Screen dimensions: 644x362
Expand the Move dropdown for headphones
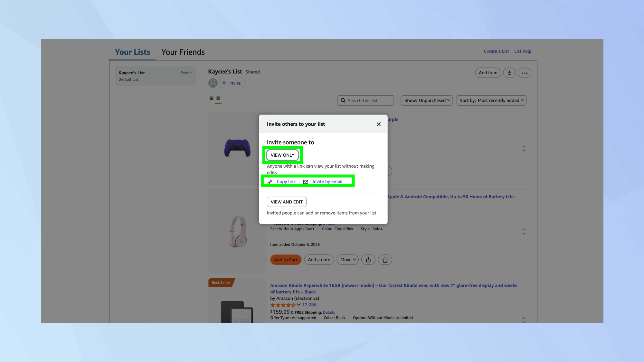pyautogui.click(x=347, y=260)
